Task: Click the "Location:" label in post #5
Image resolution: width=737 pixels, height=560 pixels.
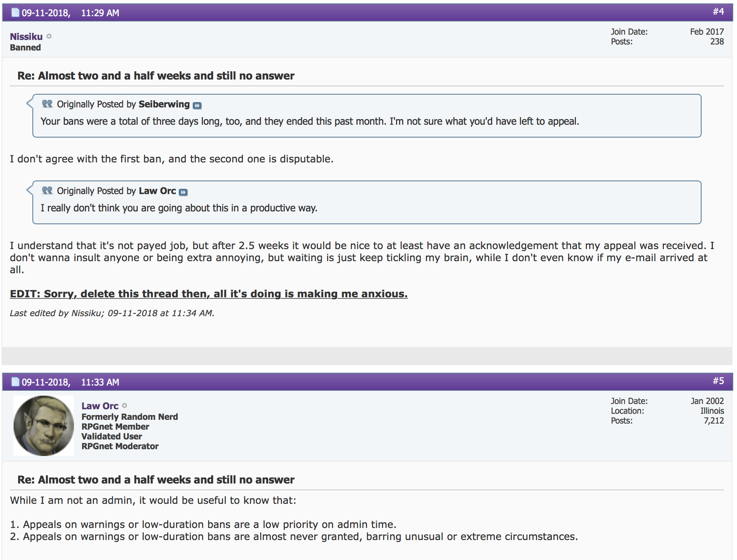Action: 627,411
